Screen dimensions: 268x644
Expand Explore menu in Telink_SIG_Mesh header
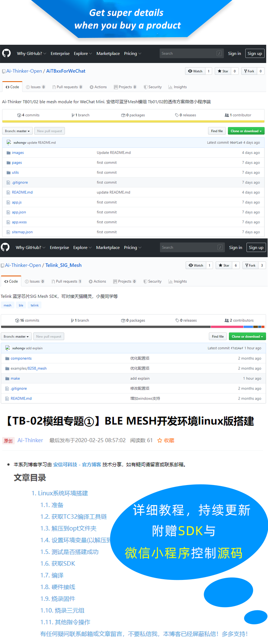pyautogui.click(x=82, y=247)
